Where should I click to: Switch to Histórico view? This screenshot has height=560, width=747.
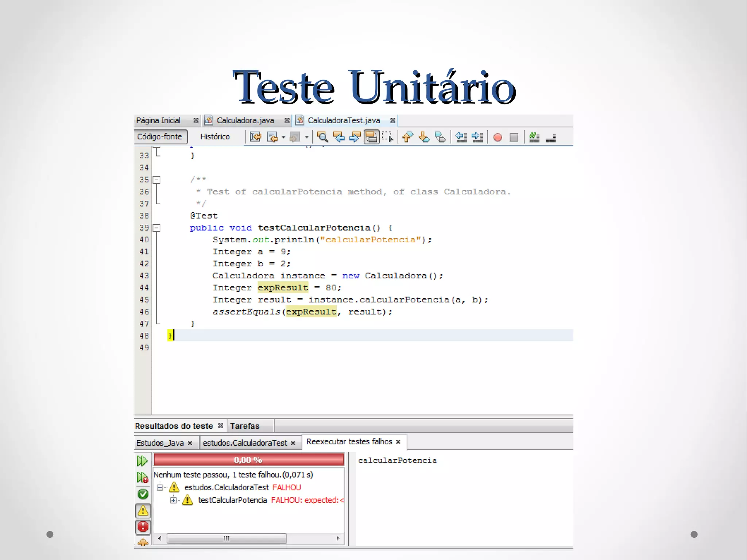tap(215, 137)
